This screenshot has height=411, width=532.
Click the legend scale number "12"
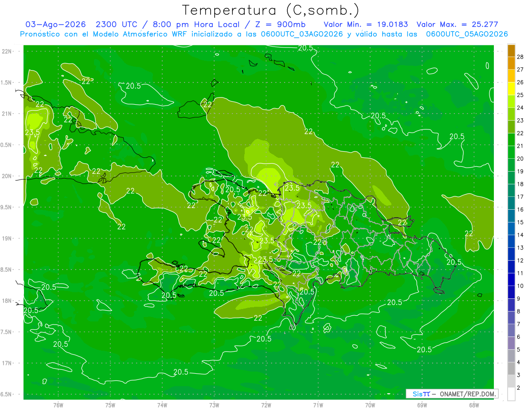click(520, 260)
